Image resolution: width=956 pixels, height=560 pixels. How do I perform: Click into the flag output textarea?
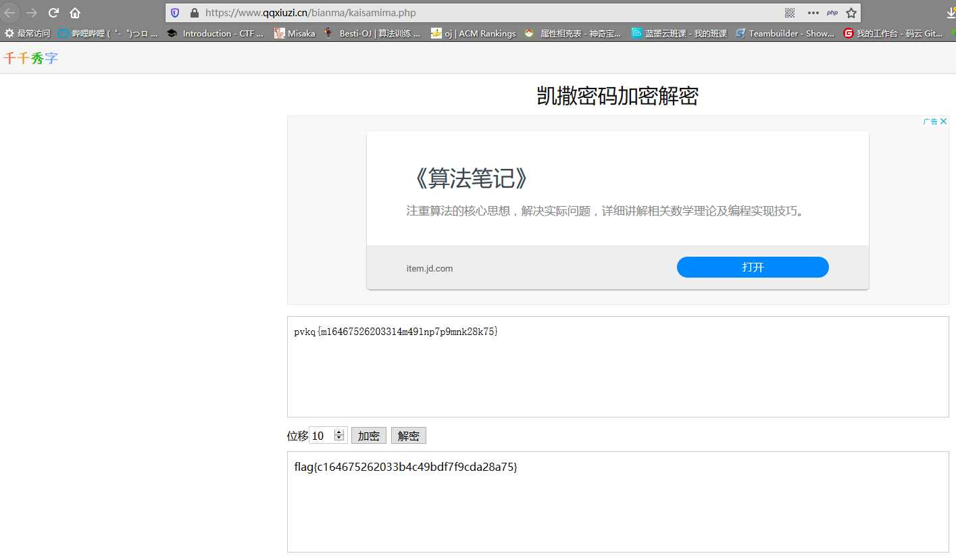pyautogui.click(x=618, y=502)
